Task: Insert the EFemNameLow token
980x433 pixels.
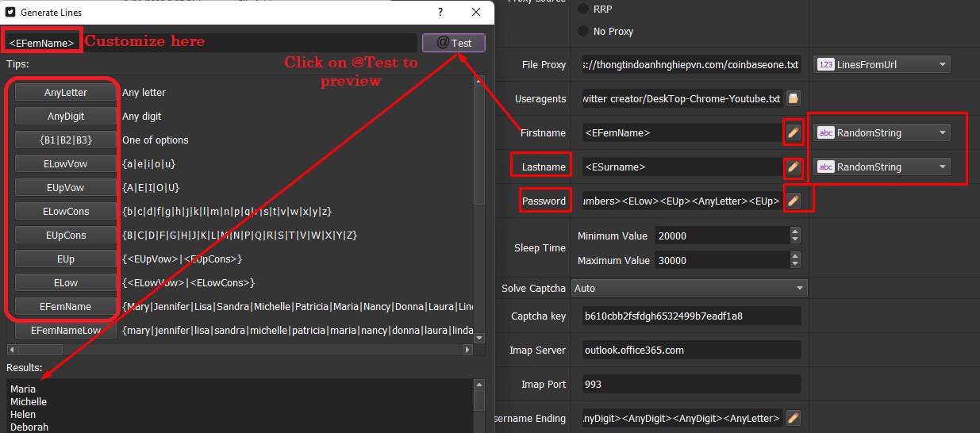Action: (66, 331)
